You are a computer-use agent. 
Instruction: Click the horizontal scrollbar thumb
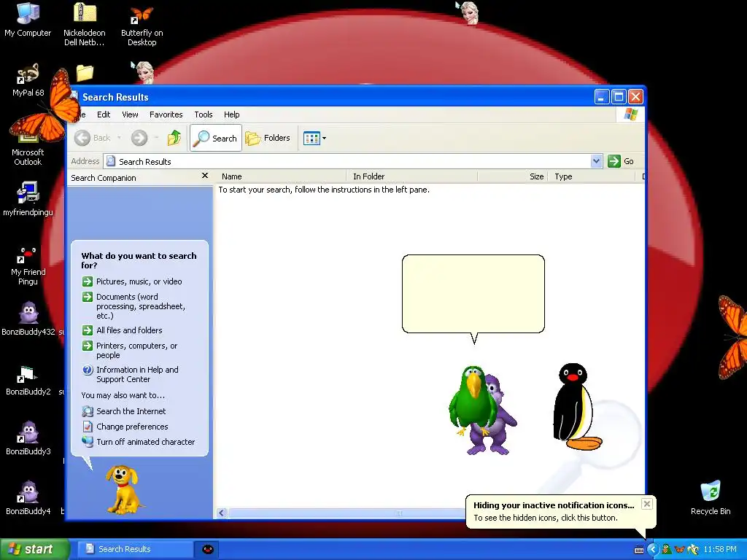coord(348,513)
